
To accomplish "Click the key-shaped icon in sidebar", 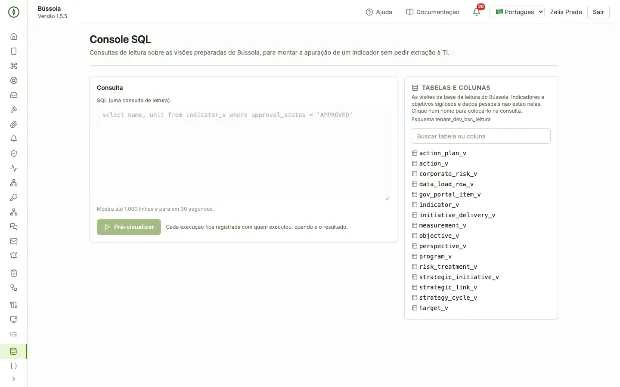I will pyautogui.click(x=13, y=197).
